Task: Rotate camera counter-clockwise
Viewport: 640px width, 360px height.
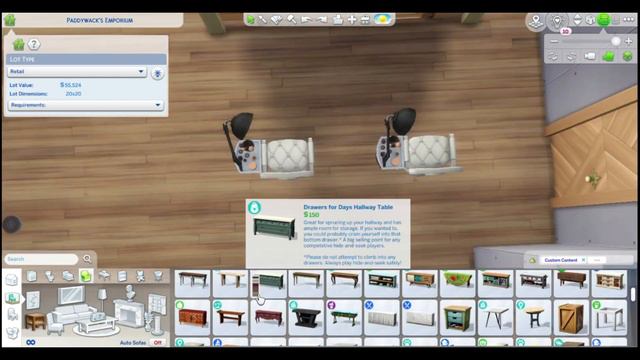Action: (x=553, y=56)
